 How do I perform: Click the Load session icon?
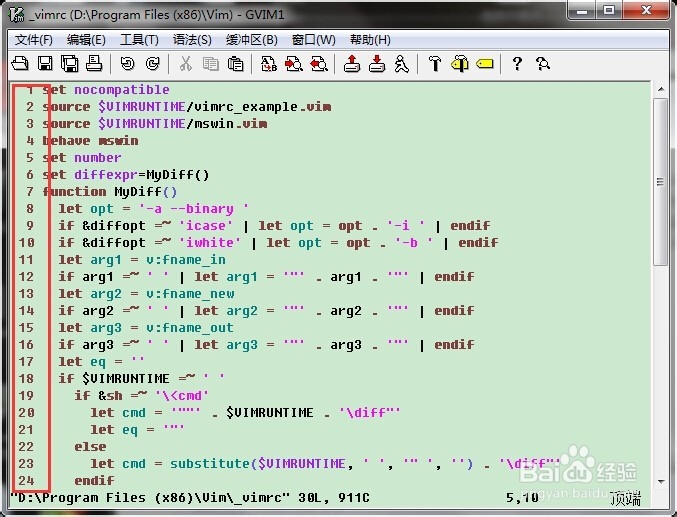tap(352, 63)
